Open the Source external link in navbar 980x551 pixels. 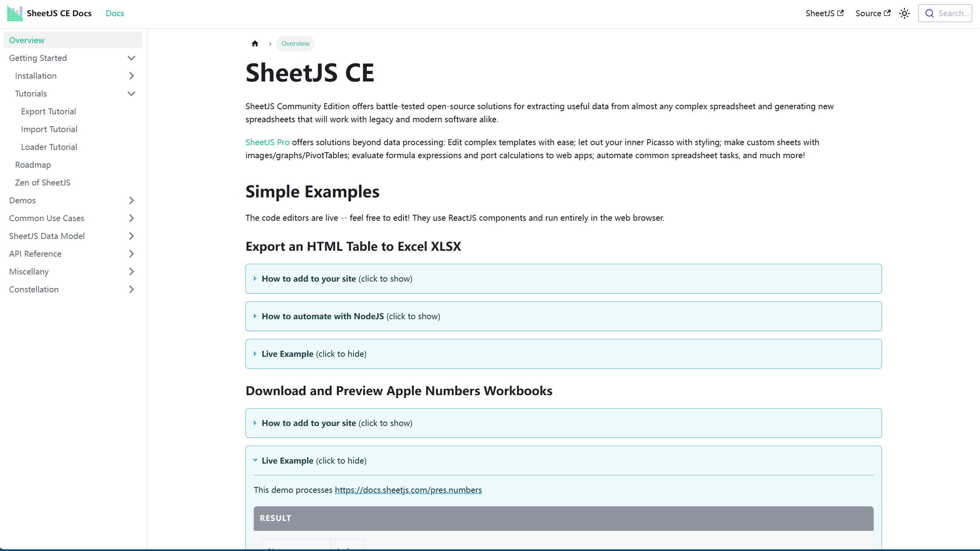872,13
